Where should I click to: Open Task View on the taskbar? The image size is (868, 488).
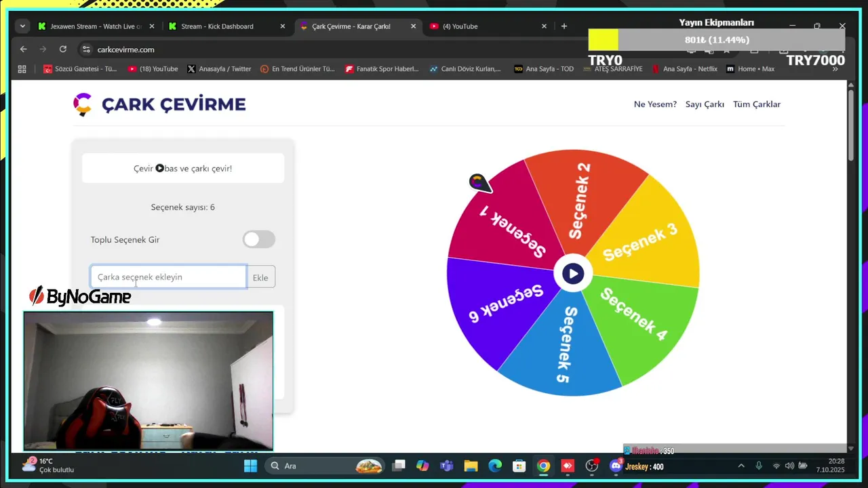[x=399, y=466]
